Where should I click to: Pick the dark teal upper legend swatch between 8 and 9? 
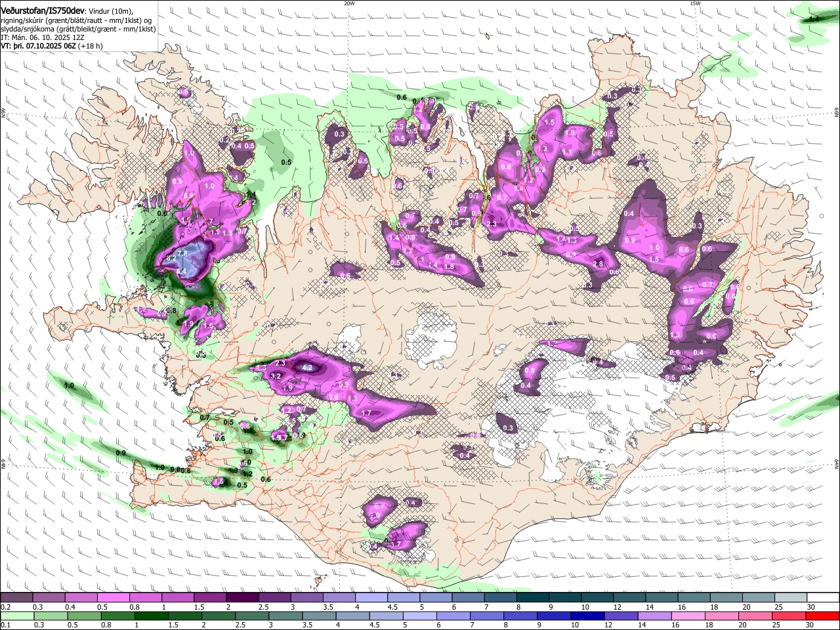(x=533, y=598)
